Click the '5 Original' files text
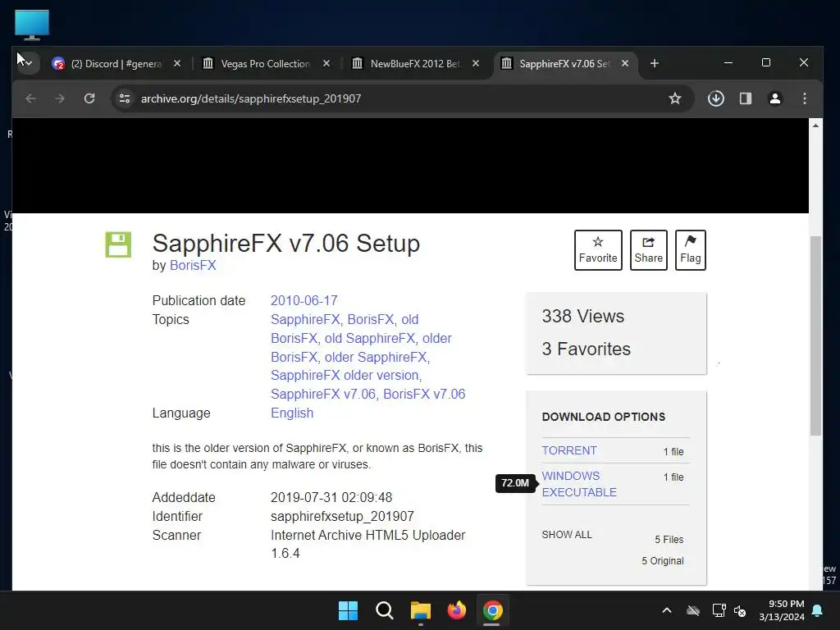Screen dimensions: 840x630 click(663, 561)
